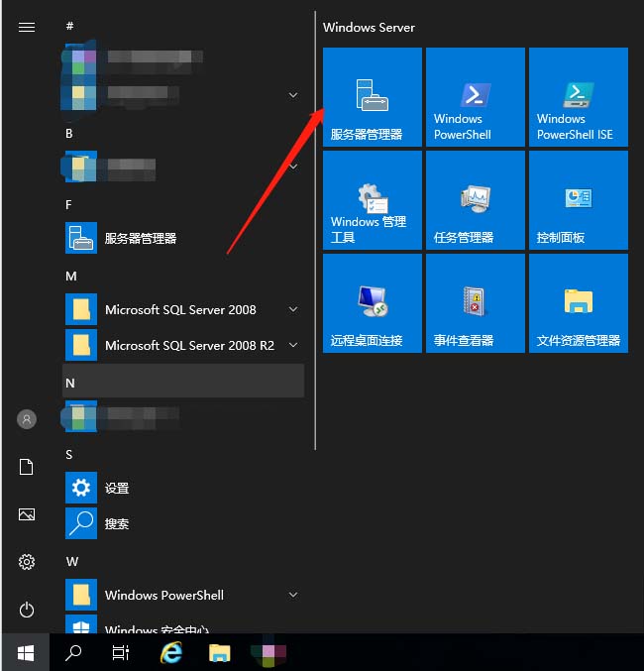Open the 文件资源管理器 tile
This screenshot has height=671, width=644.
pos(579,303)
